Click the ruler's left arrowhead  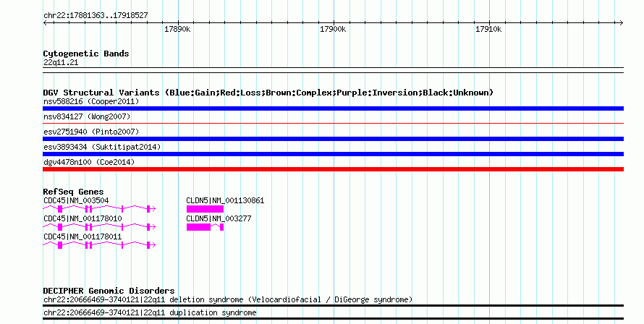click(x=45, y=22)
